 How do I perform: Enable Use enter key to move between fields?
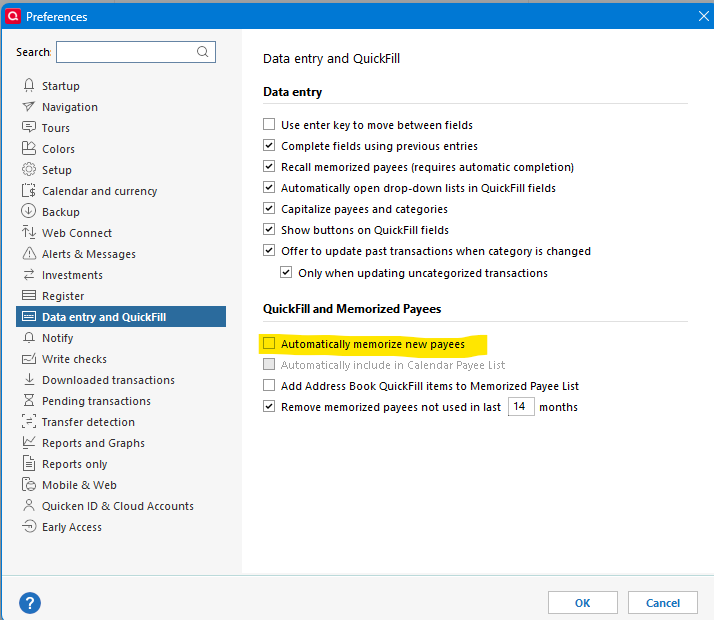tap(269, 124)
